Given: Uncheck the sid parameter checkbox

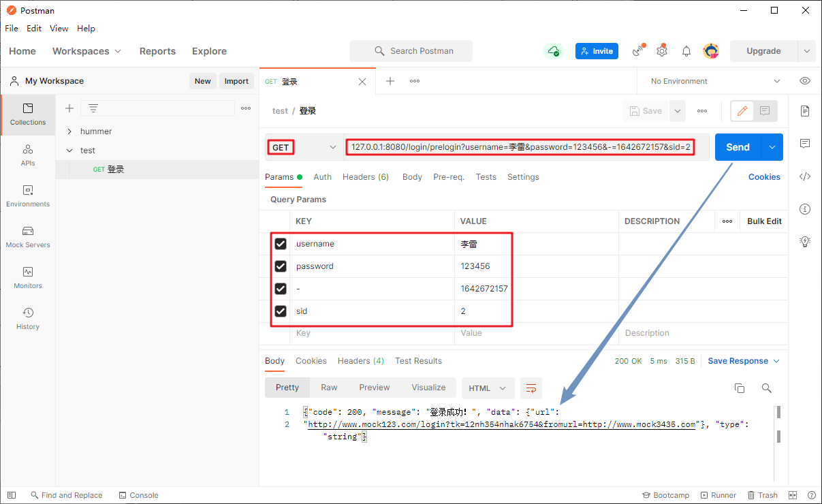Looking at the screenshot, I should tap(280, 311).
